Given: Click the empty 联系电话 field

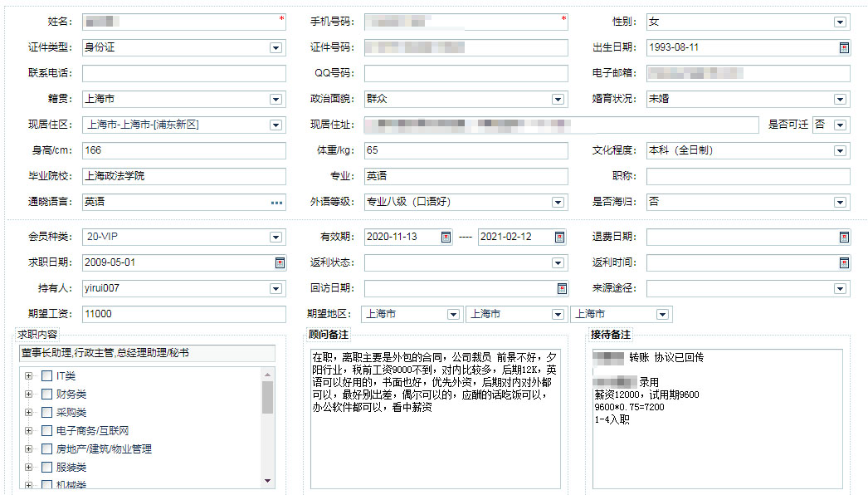Looking at the screenshot, I should click(183, 73).
